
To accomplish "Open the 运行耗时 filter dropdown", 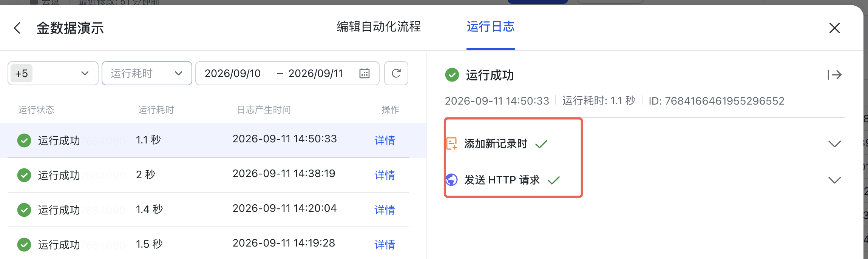I will 147,73.
